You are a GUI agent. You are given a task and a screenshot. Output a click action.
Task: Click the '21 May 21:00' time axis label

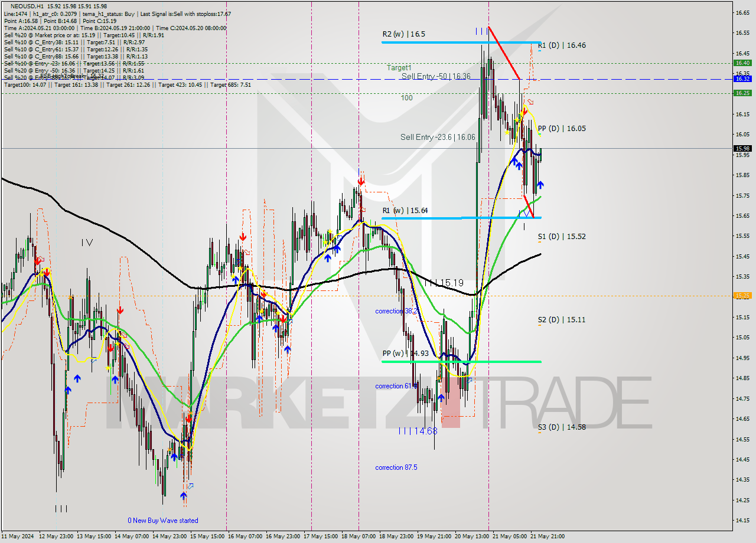click(547, 537)
